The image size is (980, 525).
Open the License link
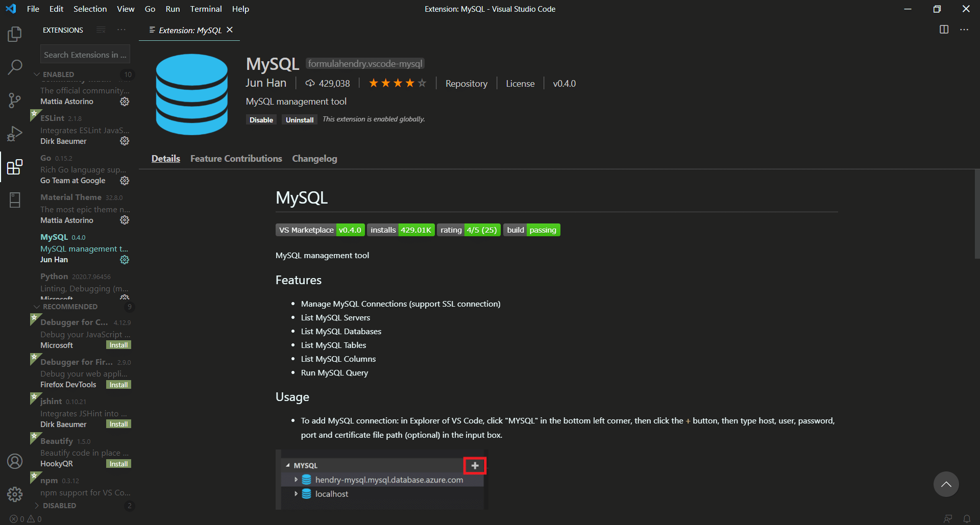pyautogui.click(x=520, y=84)
